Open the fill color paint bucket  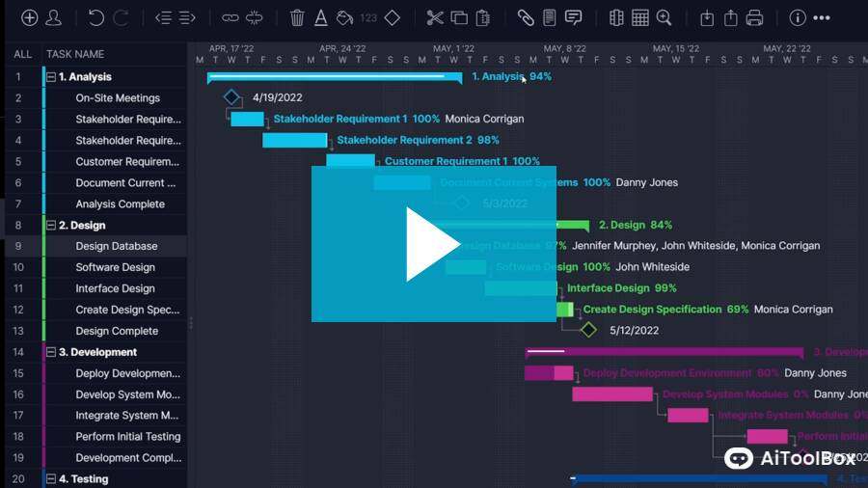pos(344,17)
